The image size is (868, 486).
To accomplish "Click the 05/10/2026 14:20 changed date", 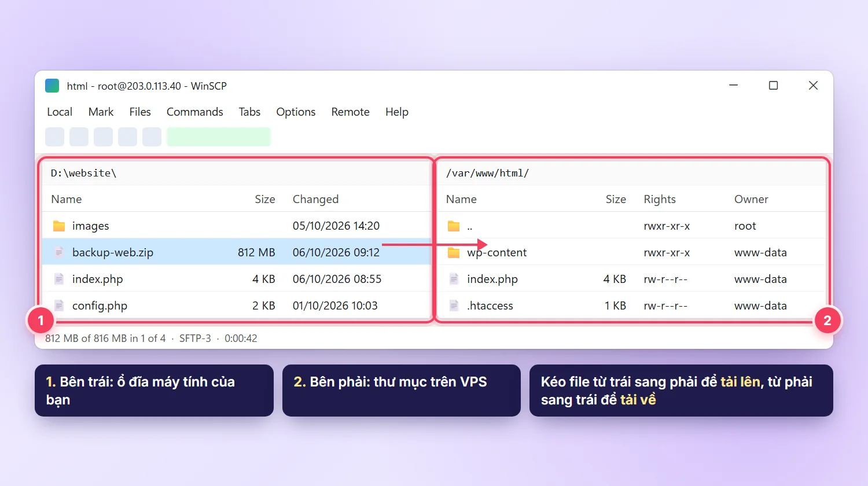I will coord(336,226).
